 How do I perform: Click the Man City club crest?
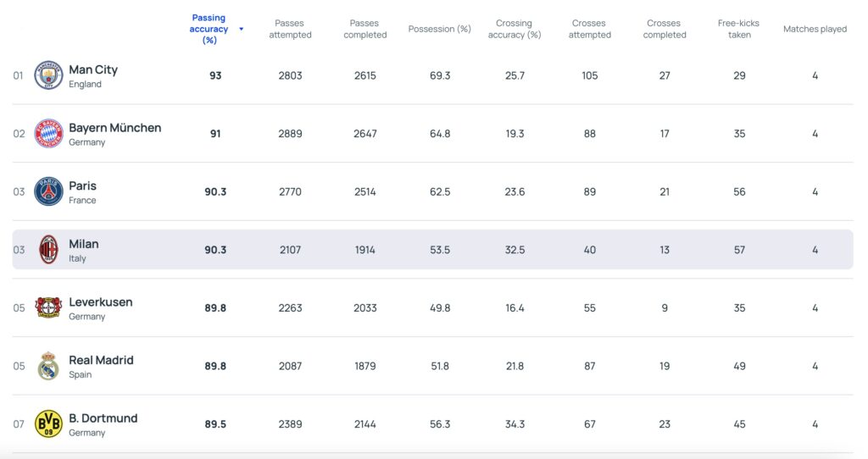[48, 75]
